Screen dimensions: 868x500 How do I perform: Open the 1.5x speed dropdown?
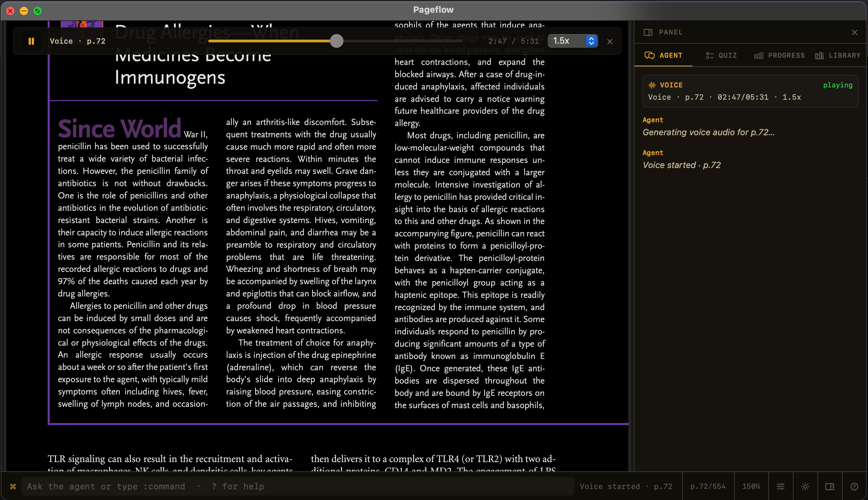pyautogui.click(x=572, y=41)
